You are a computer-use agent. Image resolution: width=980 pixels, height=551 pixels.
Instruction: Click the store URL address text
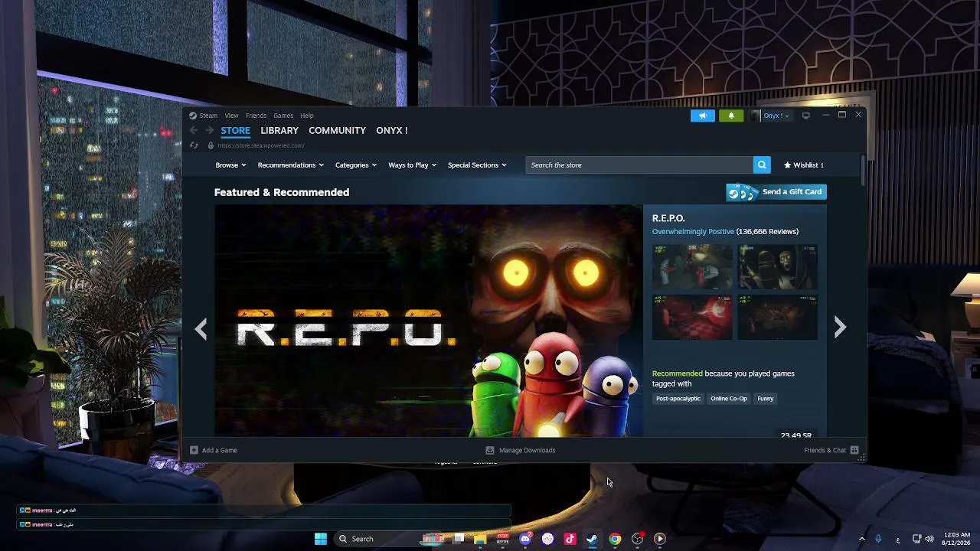[x=261, y=145]
